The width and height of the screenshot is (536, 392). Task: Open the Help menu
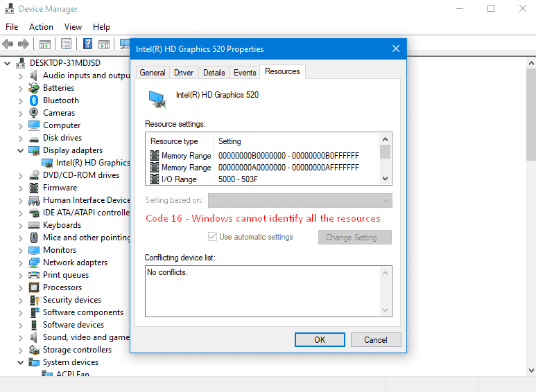[x=101, y=27]
